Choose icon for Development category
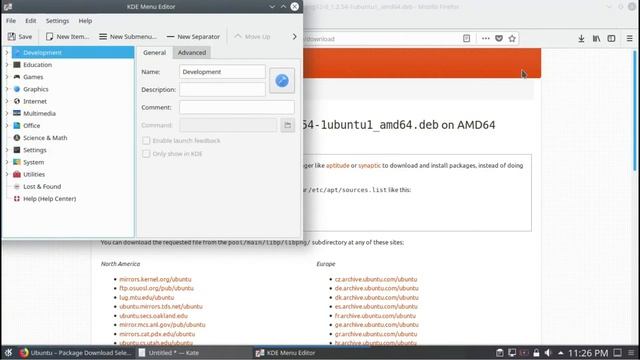Viewport: 640px width, 360px height. [x=282, y=80]
